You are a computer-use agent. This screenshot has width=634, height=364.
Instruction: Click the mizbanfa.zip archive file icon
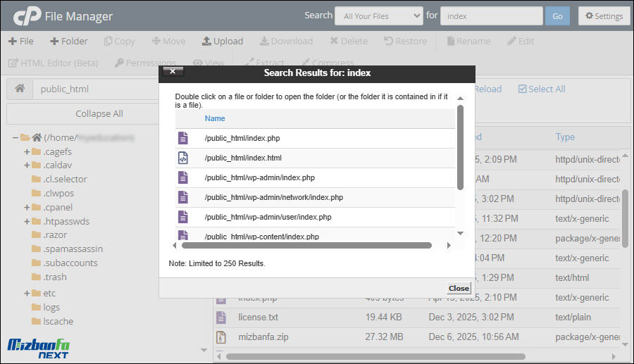221,337
